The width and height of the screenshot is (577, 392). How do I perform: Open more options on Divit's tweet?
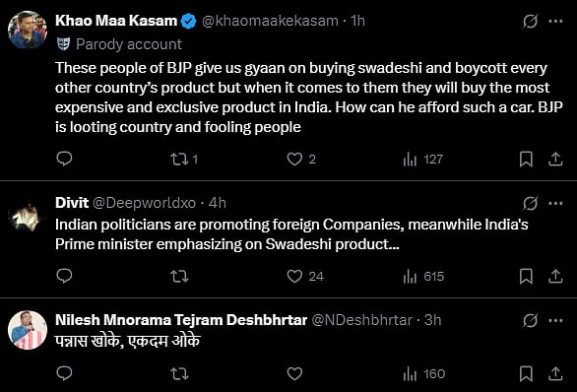(x=555, y=203)
